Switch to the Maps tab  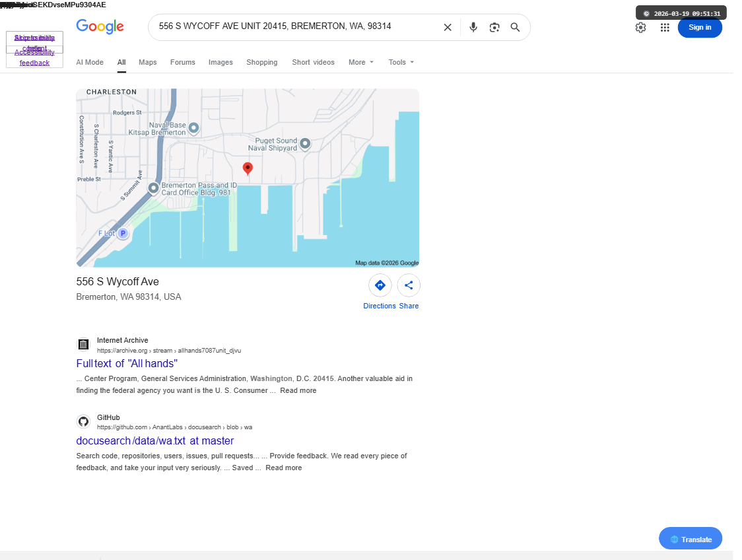pos(148,62)
